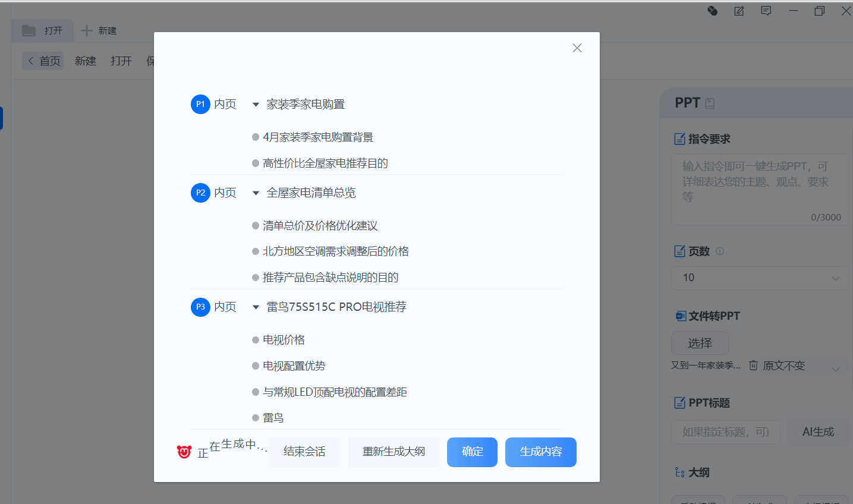Click the red bear mascot icon
The image size is (853, 504).
(x=184, y=452)
